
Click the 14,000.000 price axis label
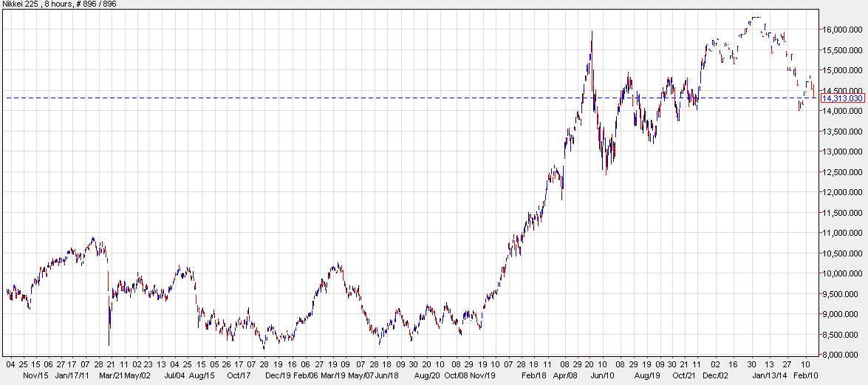tap(843, 111)
